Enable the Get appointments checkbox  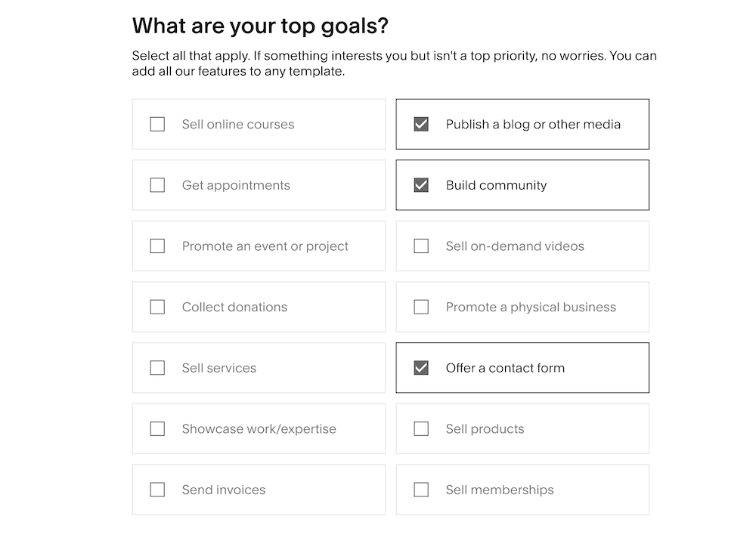point(157,185)
